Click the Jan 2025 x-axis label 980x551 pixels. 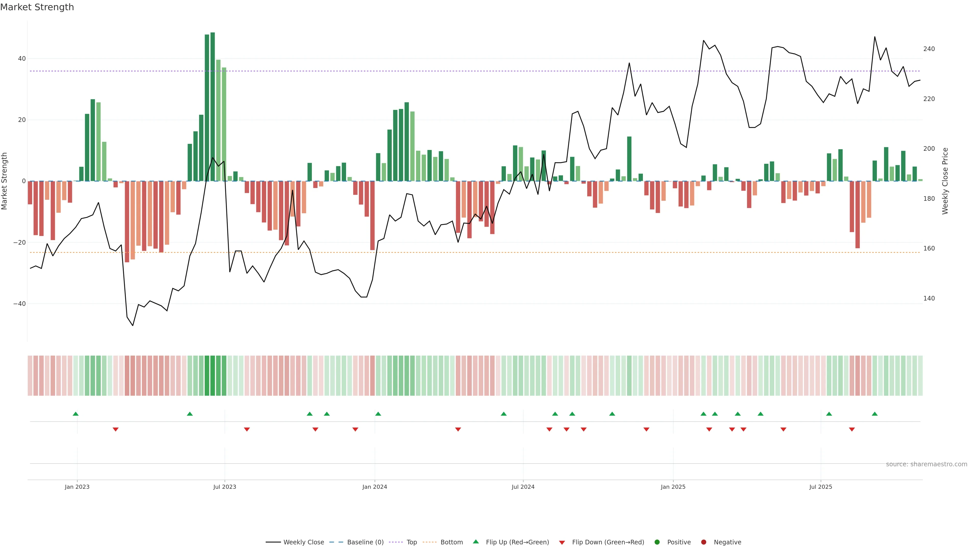(x=673, y=487)
